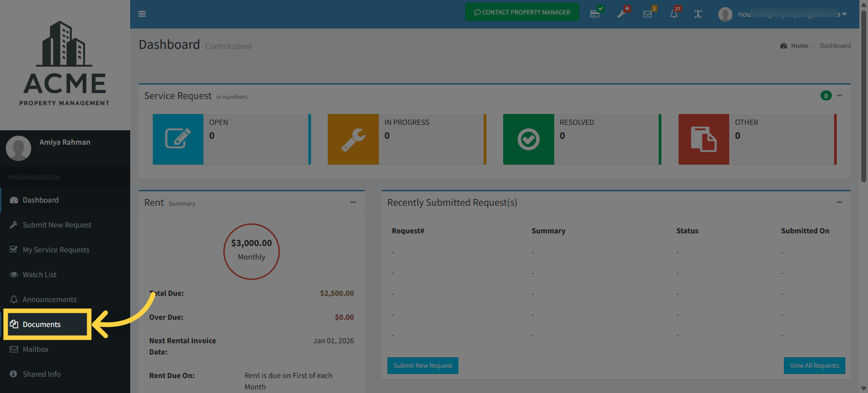Open My Service Requests in sidebar
The height and width of the screenshot is (393, 868).
coord(65,250)
